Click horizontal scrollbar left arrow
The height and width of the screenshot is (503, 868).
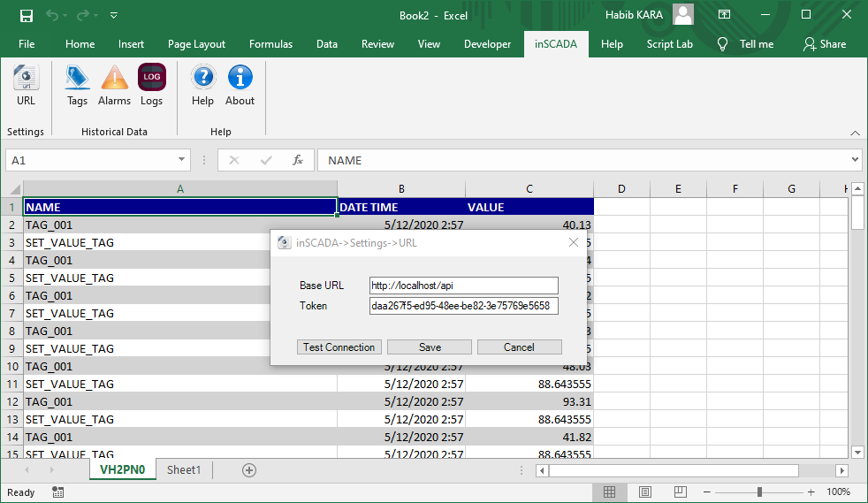point(543,470)
